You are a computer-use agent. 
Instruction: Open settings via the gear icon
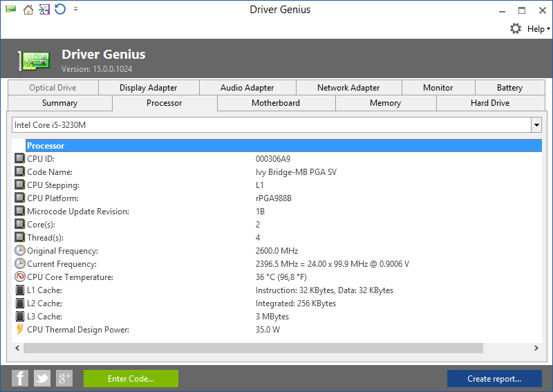click(x=516, y=28)
